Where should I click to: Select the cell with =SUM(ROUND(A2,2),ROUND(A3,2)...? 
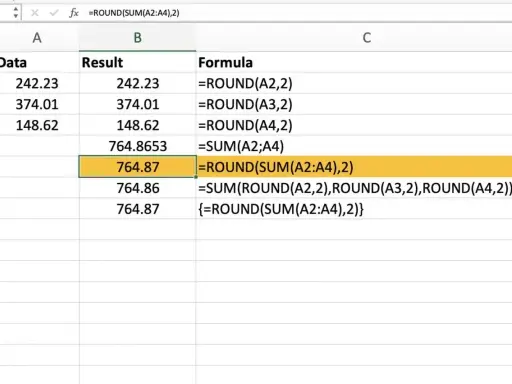click(354, 188)
